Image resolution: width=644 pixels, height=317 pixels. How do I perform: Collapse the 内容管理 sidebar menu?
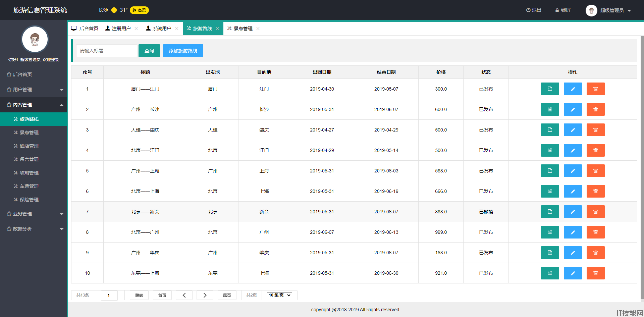(x=34, y=105)
